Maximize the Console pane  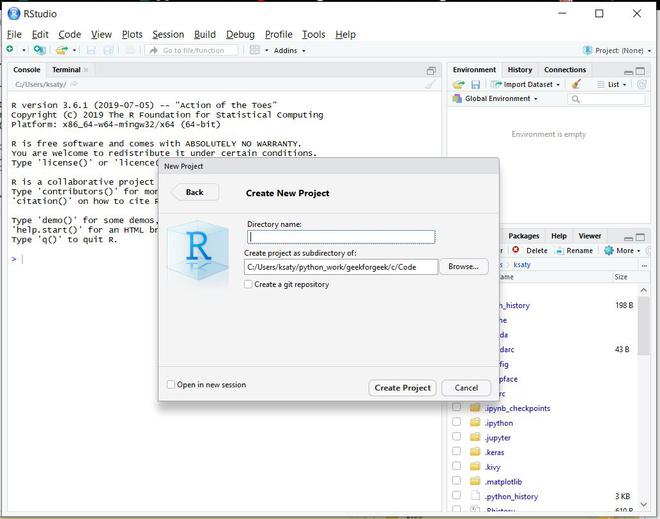click(x=431, y=71)
